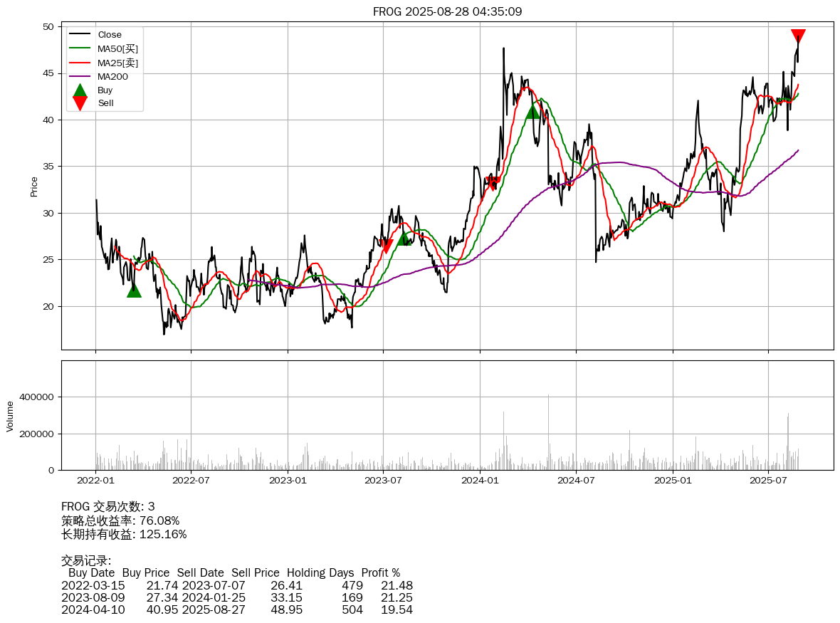Click the green Buy triangle icon in the legend
The image size is (840, 623).
tap(80, 90)
